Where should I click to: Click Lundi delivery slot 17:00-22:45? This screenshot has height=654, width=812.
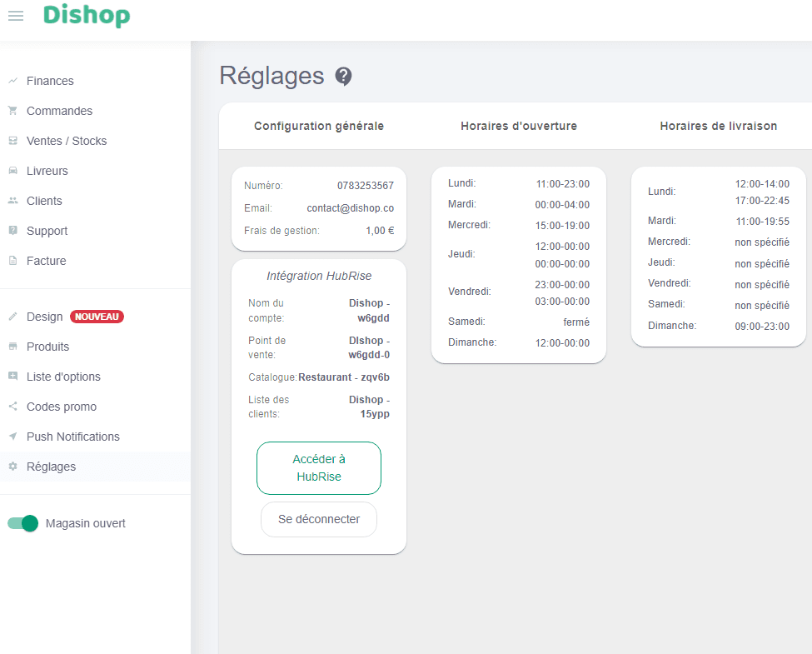762,201
